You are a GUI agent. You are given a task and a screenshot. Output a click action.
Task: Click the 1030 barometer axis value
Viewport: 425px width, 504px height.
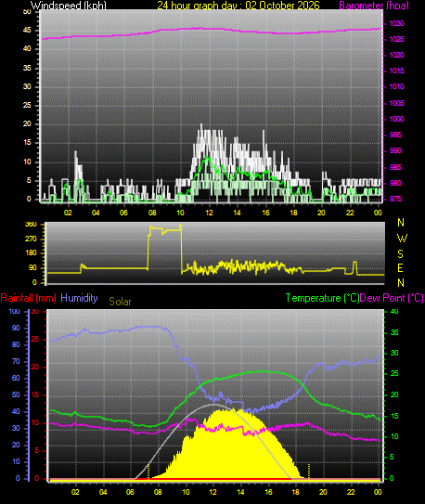(x=397, y=23)
